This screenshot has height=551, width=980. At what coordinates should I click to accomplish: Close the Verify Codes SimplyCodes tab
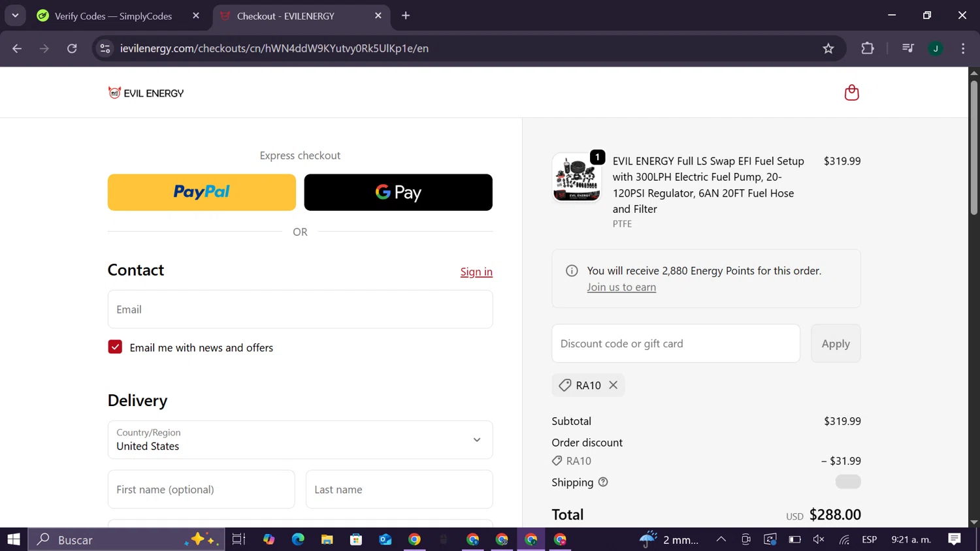coord(196,16)
